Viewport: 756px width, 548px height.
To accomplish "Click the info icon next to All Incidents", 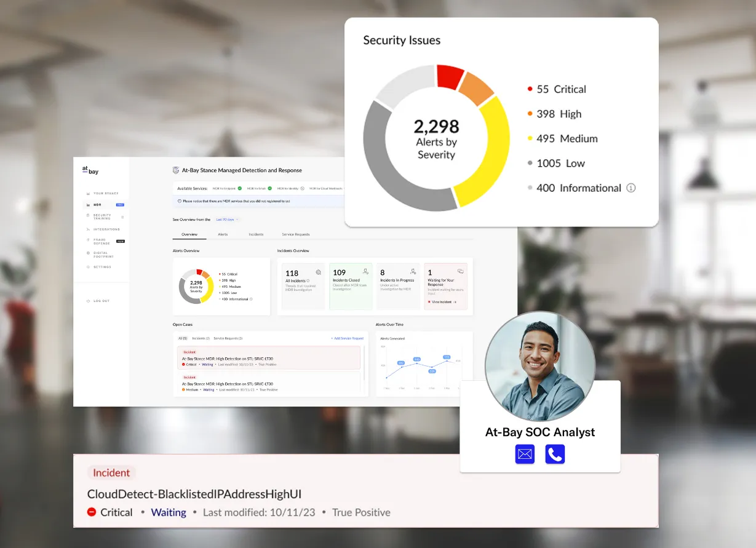I will pyautogui.click(x=308, y=280).
